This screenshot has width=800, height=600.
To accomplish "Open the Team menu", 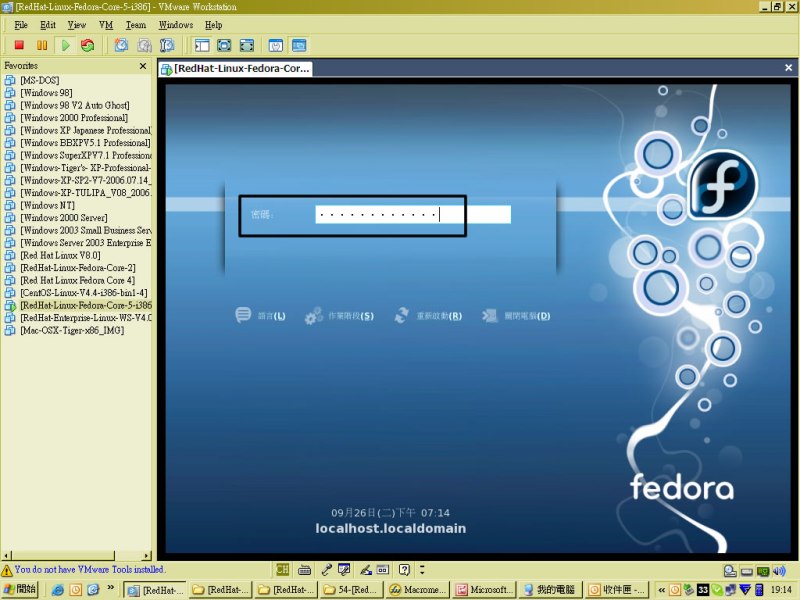I will (x=136, y=25).
